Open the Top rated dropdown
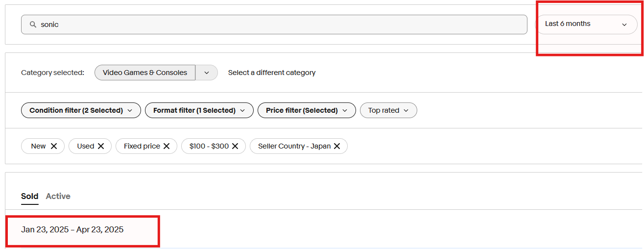This screenshot has height=249, width=644. [x=388, y=110]
